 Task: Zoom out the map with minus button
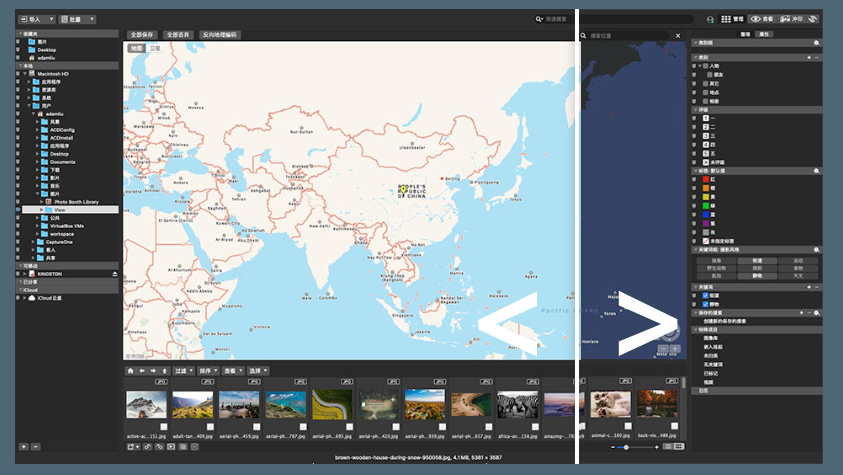pos(663,349)
